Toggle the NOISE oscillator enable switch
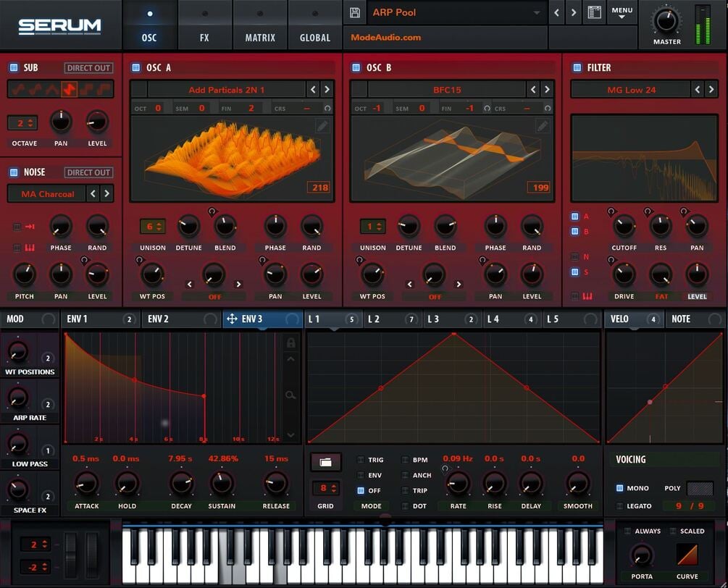The image size is (728, 588). tap(14, 172)
